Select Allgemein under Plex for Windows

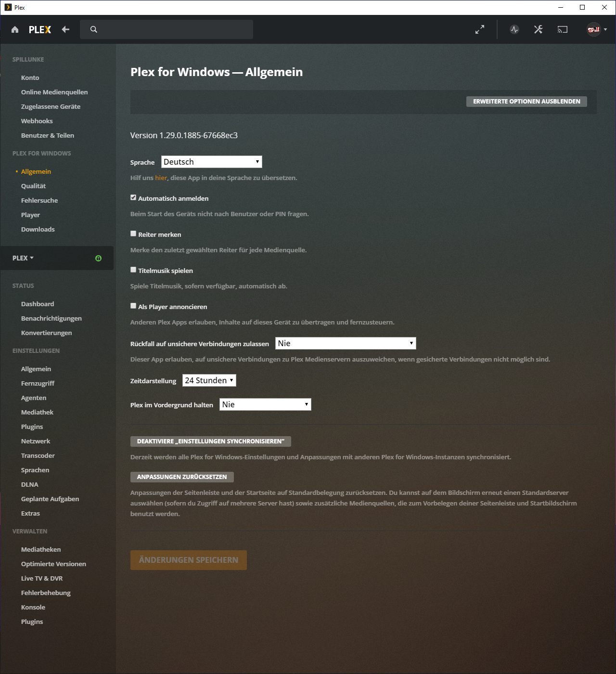coord(36,171)
